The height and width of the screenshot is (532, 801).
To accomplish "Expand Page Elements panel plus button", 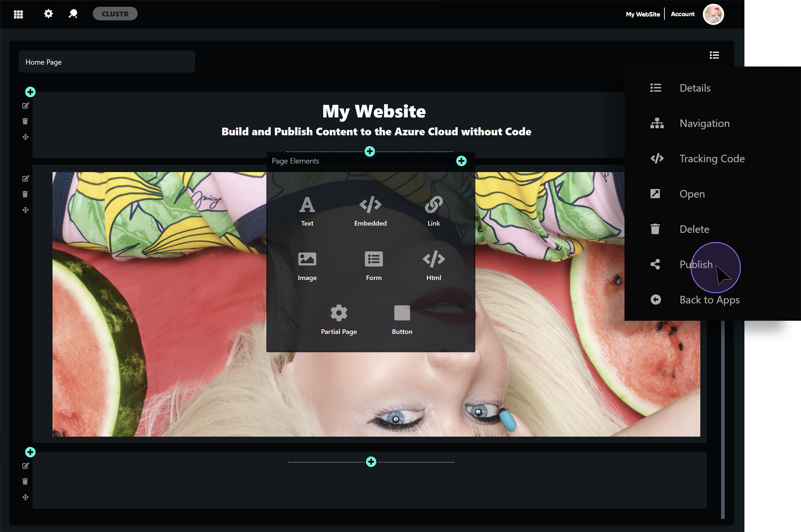I will [x=461, y=161].
